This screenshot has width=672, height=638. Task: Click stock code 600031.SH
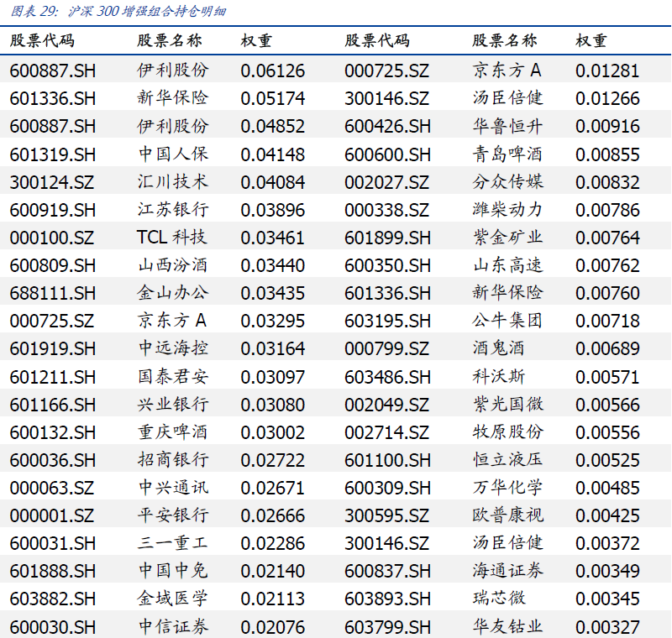[x=53, y=544]
